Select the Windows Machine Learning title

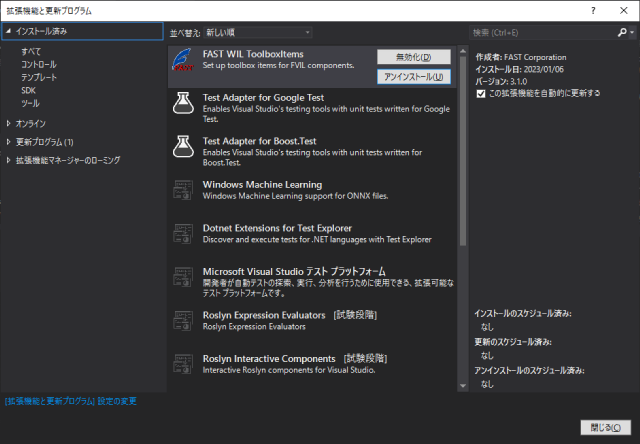[x=262, y=184]
